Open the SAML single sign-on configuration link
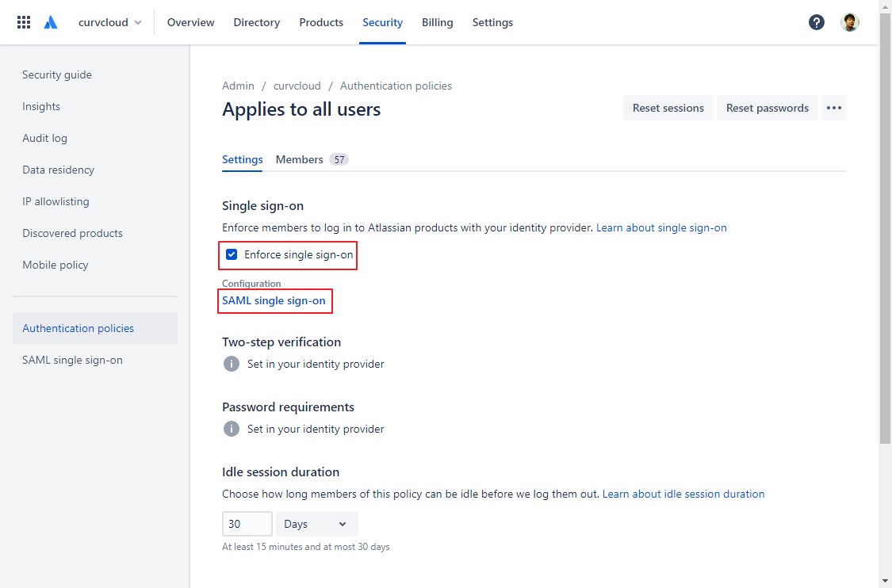 274,301
